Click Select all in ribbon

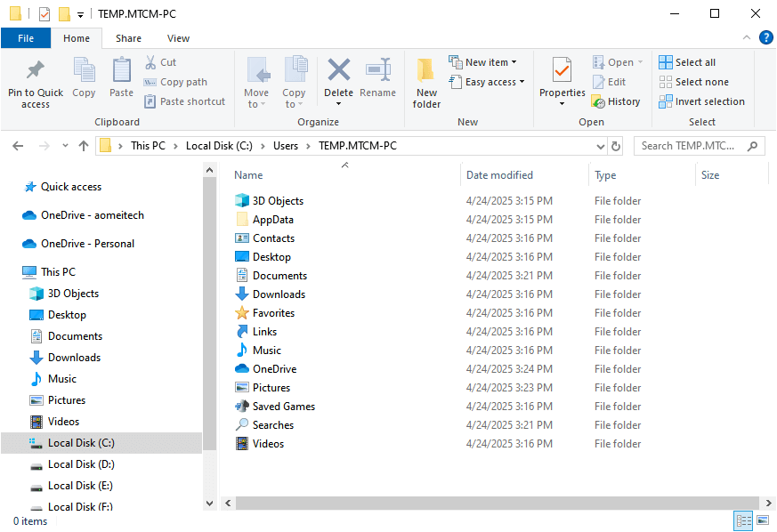[687, 62]
